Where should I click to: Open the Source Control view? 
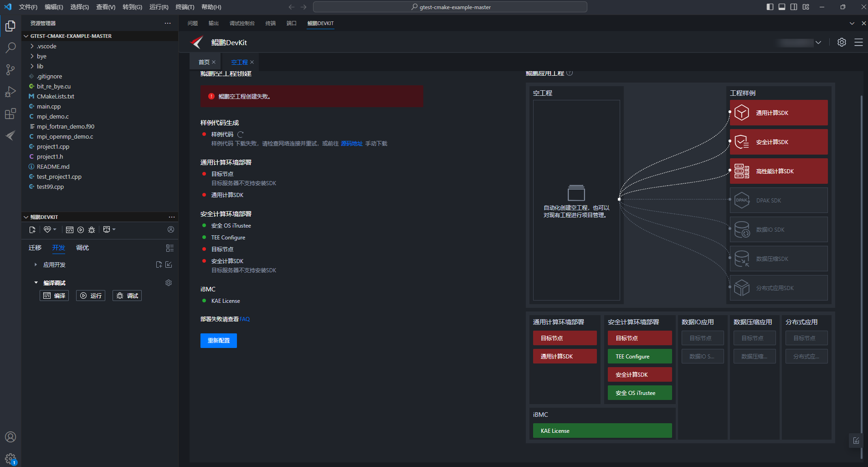tap(10, 69)
